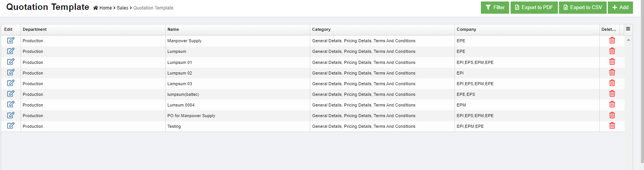Open edit for Lumpsum 01 template
The height and width of the screenshot is (170, 644).
point(11,62)
